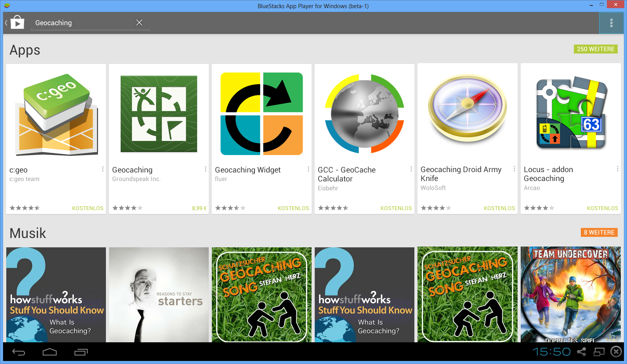Click KOSTENLOS on Geocaching Widget card
The width and height of the screenshot is (627, 364).
pyautogui.click(x=293, y=208)
